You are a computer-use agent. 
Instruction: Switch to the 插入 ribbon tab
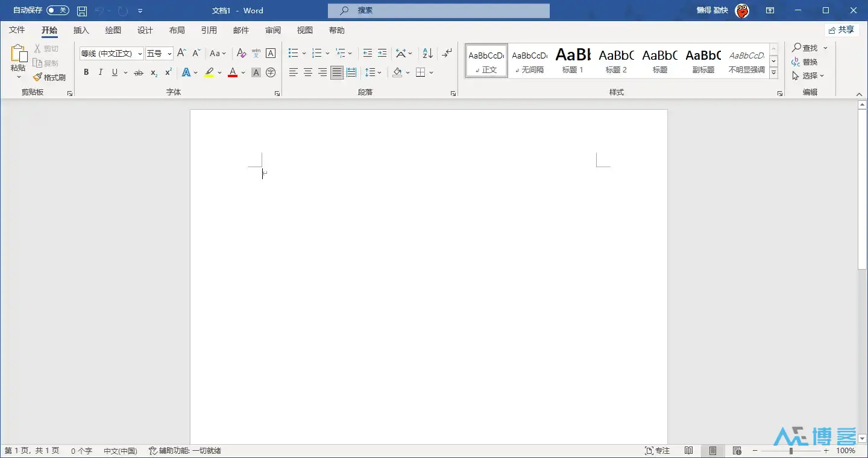81,30
